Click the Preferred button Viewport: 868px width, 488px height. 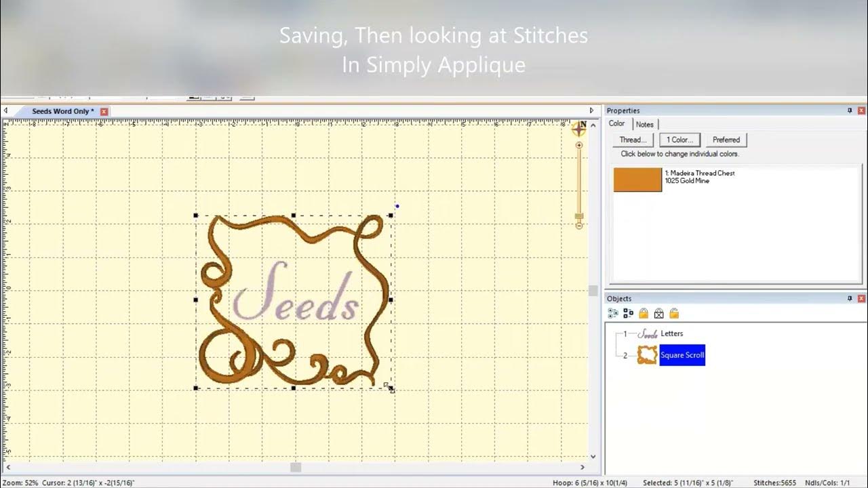click(726, 140)
